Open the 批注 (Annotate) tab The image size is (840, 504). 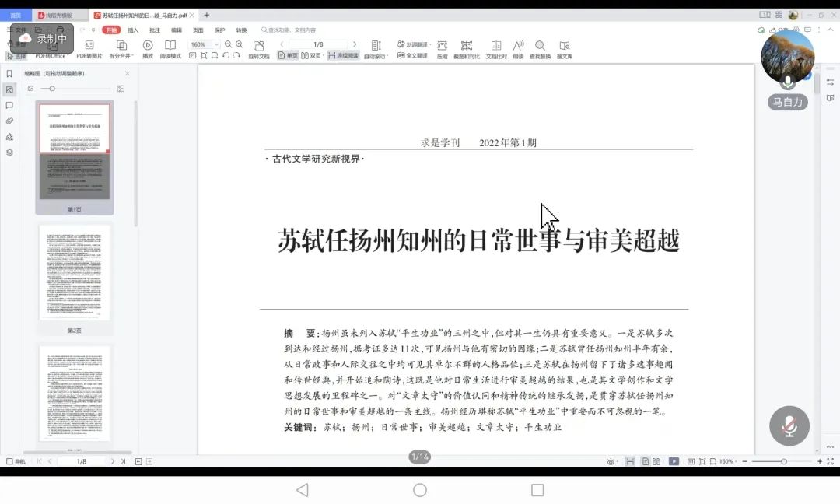tap(155, 30)
